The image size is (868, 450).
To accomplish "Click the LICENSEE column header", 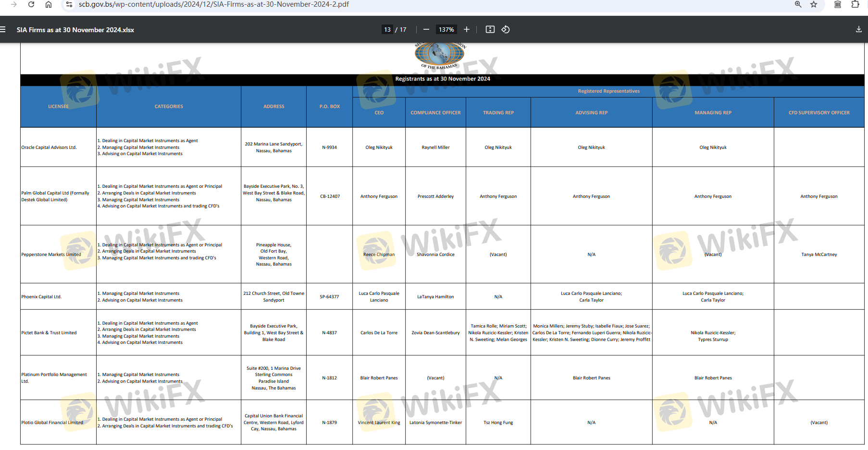I will coord(58,107).
